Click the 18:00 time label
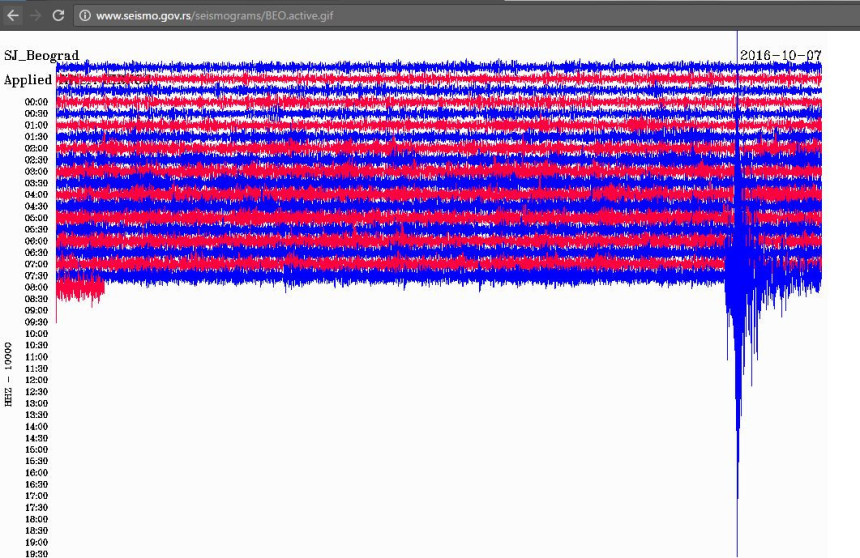The width and height of the screenshot is (860, 558). tap(36, 519)
